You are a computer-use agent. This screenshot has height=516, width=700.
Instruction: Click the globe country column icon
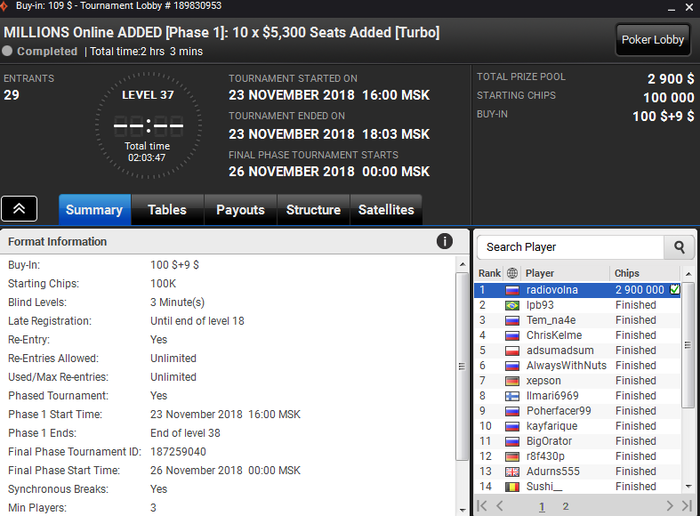click(513, 273)
